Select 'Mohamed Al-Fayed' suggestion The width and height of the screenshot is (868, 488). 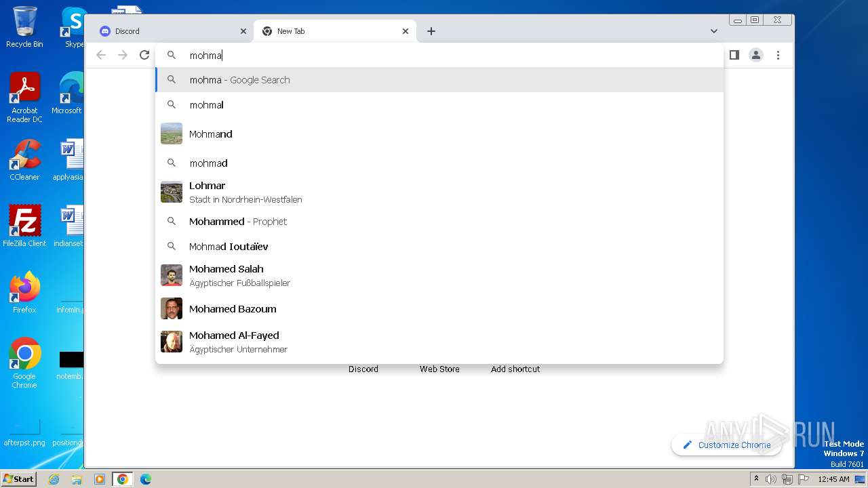(439, 342)
